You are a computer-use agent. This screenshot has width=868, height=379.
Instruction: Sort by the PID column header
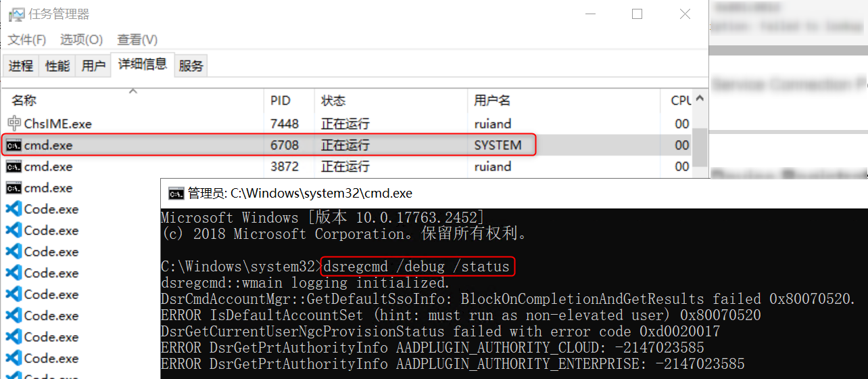tap(280, 101)
